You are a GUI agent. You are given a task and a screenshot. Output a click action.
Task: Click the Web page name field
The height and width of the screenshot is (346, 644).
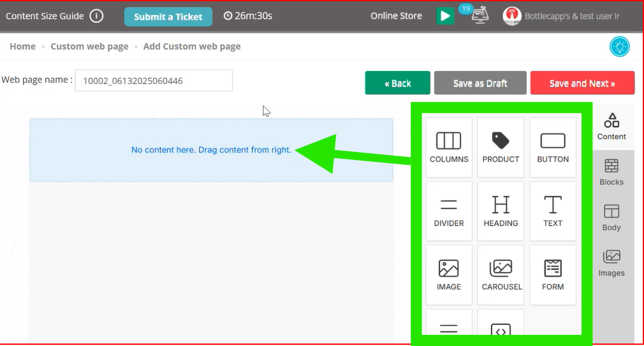coord(154,80)
